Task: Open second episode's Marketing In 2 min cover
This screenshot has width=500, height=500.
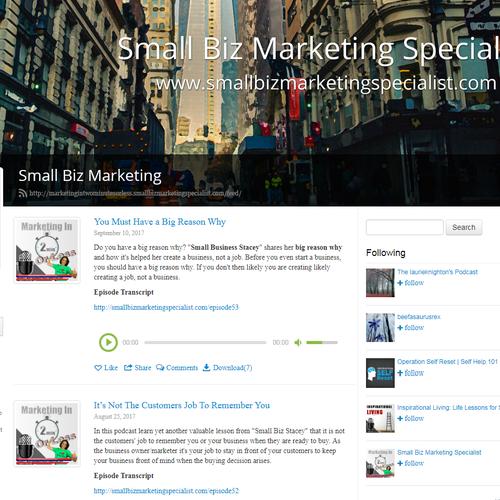Action: pos(47,434)
